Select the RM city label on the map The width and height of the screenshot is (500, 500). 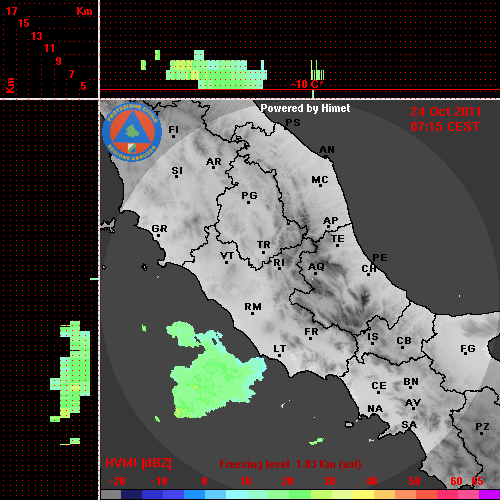pyautogui.click(x=253, y=306)
